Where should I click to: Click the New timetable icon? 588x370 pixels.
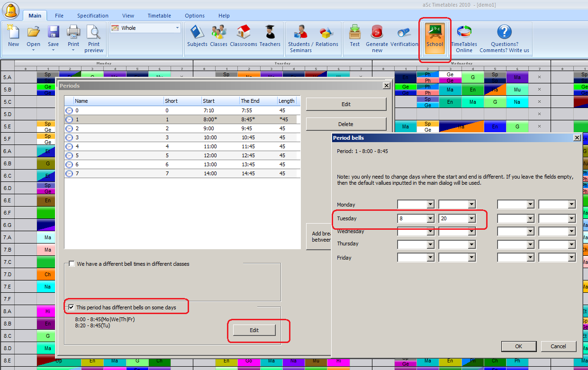pos(13,36)
